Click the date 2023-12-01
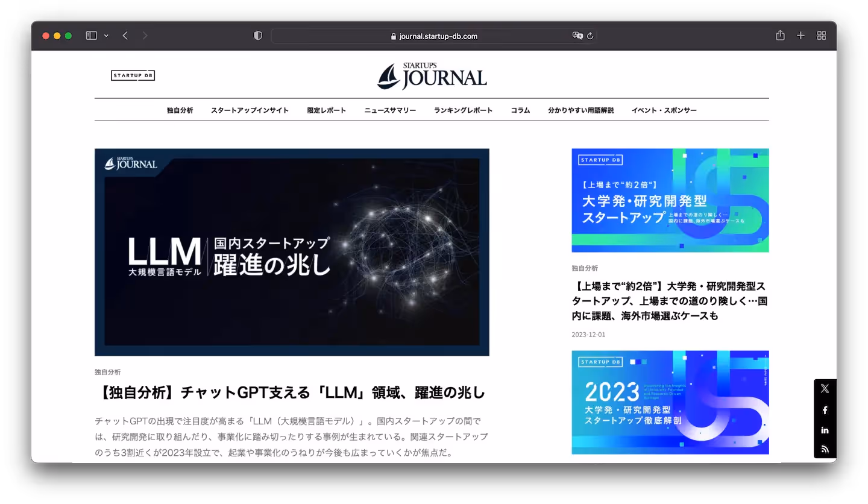 (588, 335)
